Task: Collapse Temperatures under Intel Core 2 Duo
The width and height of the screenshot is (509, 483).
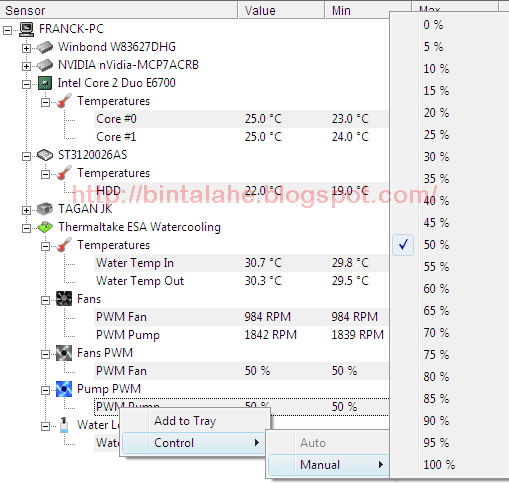Action: tap(45, 103)
